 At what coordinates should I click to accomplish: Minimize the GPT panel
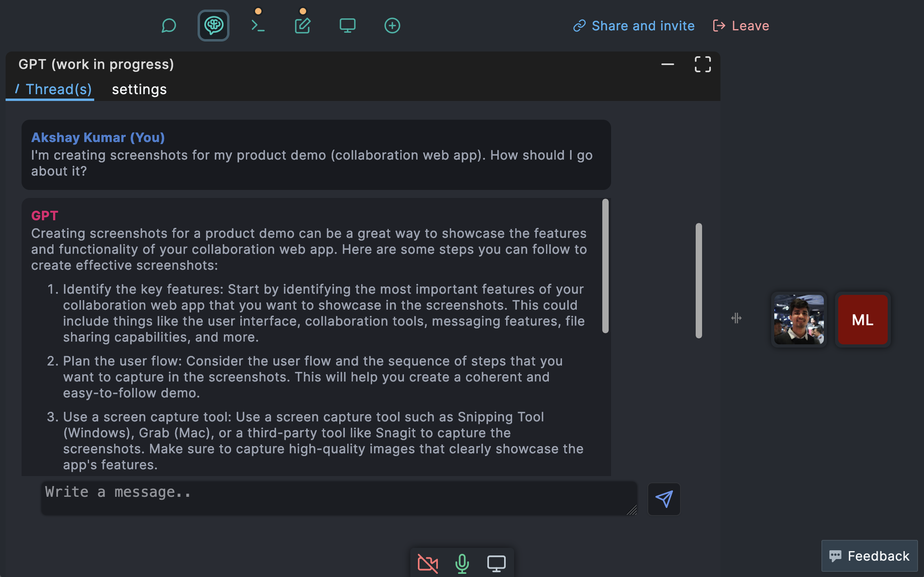click(667, 64)
